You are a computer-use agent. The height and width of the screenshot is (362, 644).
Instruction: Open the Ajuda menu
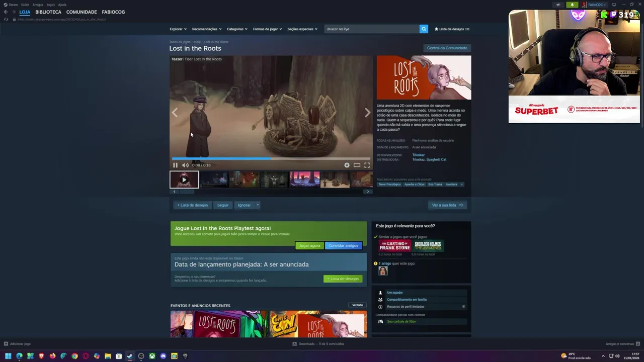(62, 5)
